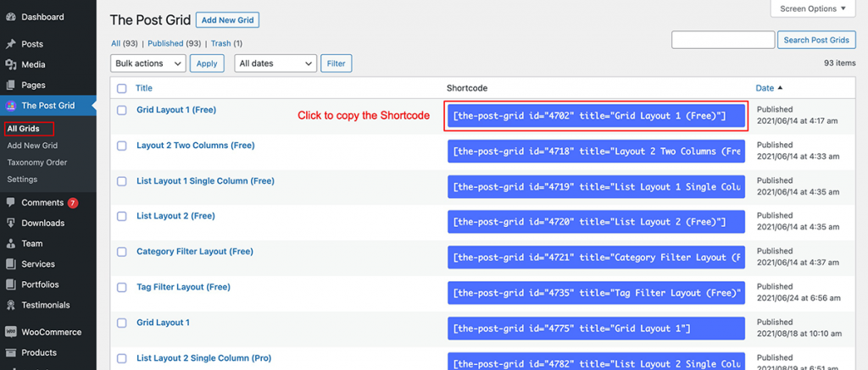Click the Apply bulk action button

(207, 64)
